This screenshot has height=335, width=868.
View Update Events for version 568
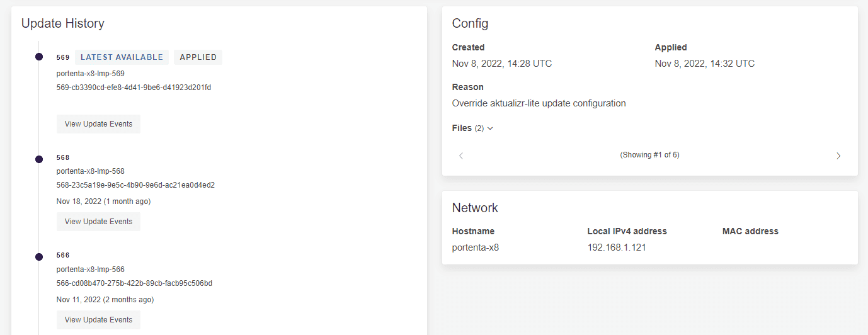tap(98, 222)
